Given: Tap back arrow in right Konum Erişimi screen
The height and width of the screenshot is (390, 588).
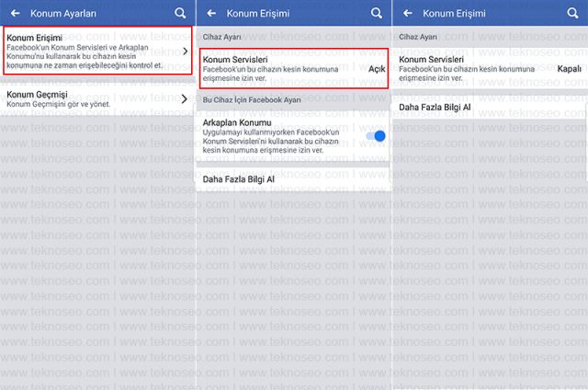Looking at the screenshot, I should pos(408,13).
